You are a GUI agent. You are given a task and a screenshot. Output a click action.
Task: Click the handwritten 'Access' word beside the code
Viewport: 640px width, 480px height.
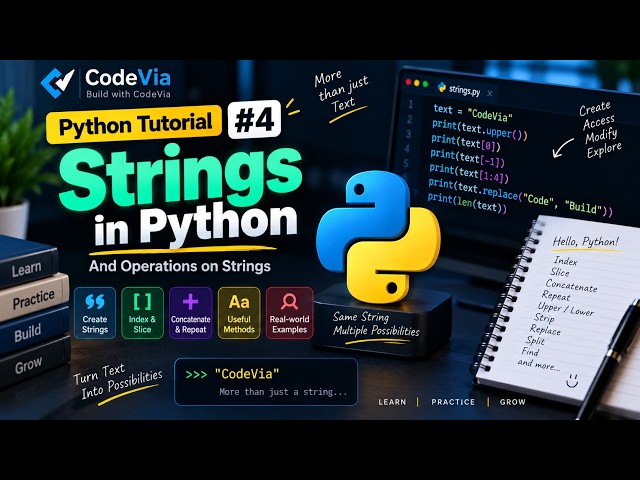(x=598, y=122)
